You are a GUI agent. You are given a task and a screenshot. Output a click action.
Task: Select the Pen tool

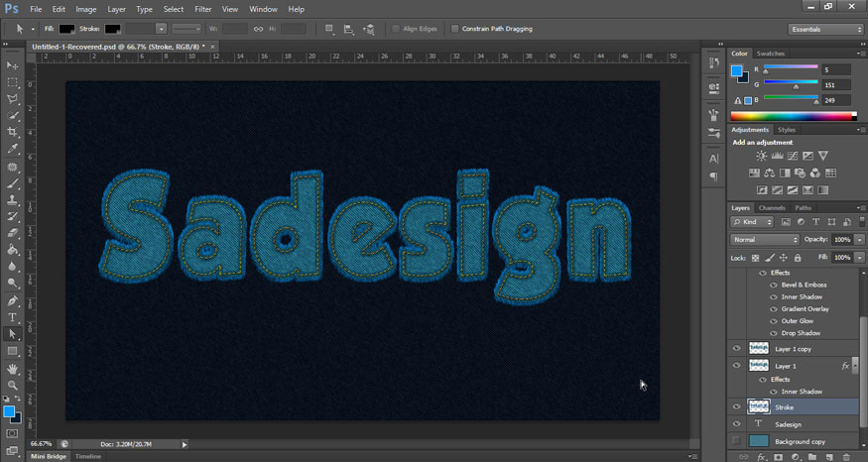12,300
